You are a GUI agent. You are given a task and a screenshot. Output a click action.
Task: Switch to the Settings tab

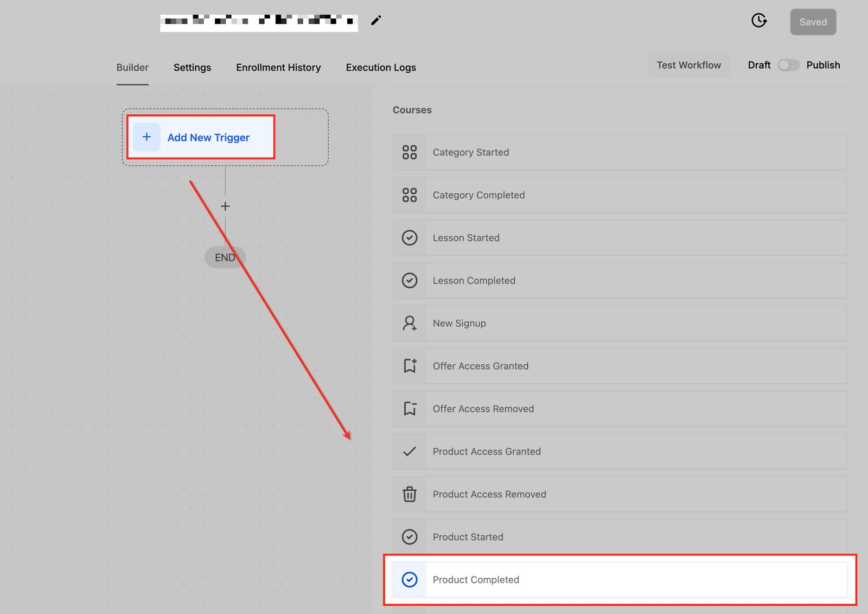(192, 67)
